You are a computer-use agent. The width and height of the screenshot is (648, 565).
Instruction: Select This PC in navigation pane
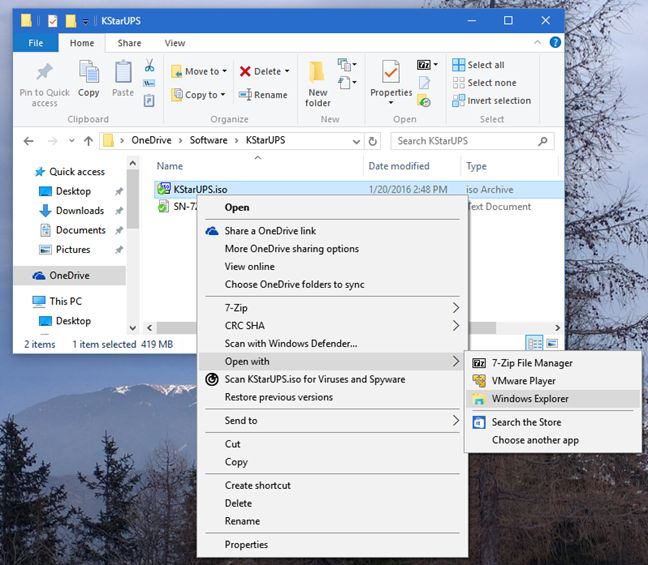tap(57, 301)
